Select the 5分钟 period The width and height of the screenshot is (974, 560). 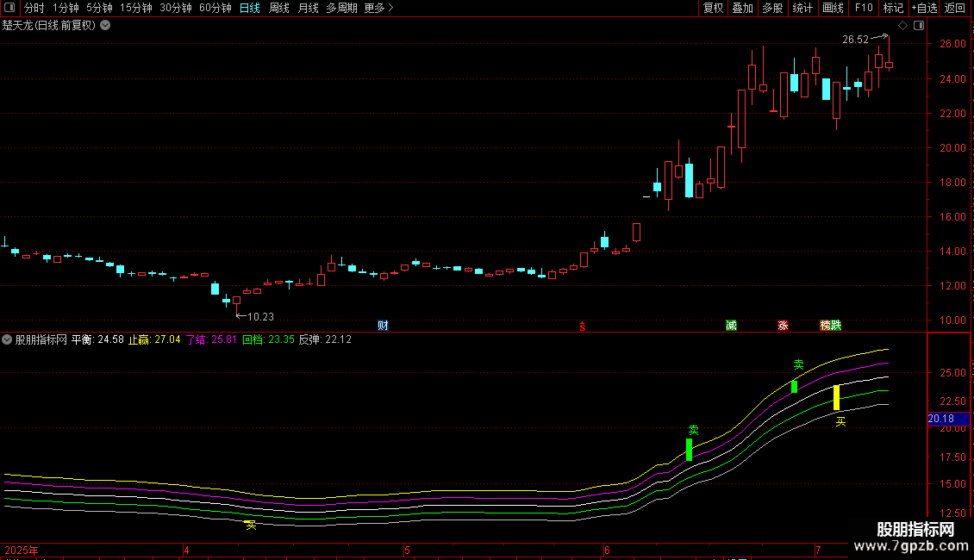pos(99,8)
